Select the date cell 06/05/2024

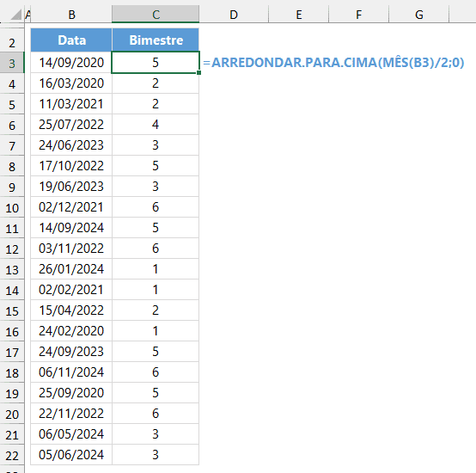(71, 434)
